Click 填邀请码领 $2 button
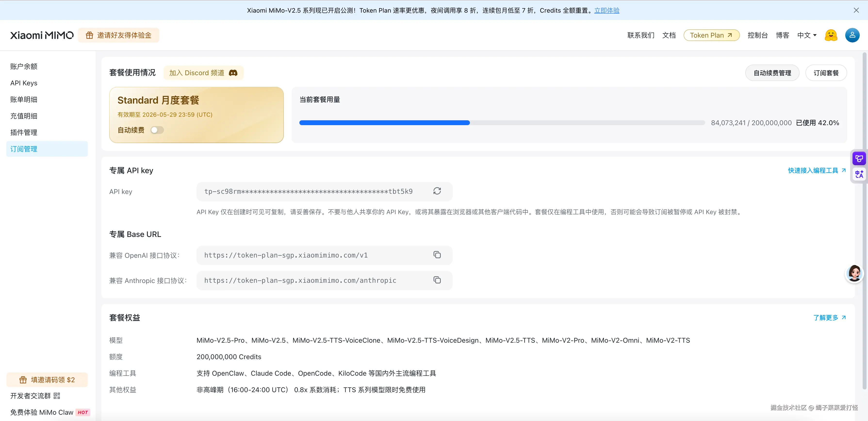The image size is (868, 421). click(47, 380)
